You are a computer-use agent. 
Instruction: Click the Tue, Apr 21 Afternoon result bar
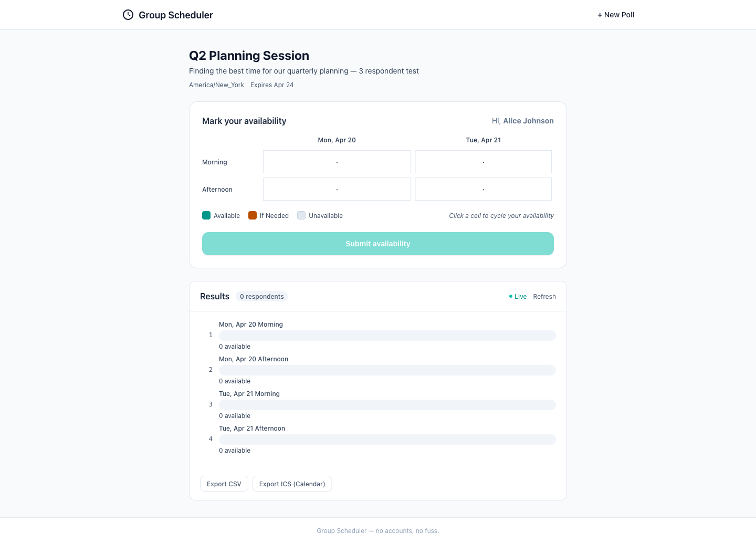coord(387,440)
